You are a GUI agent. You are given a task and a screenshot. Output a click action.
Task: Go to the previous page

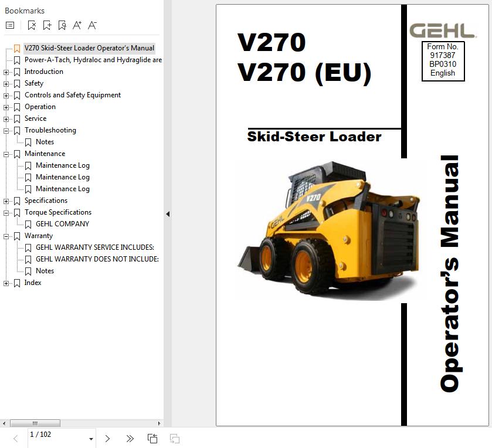[16, 439]
